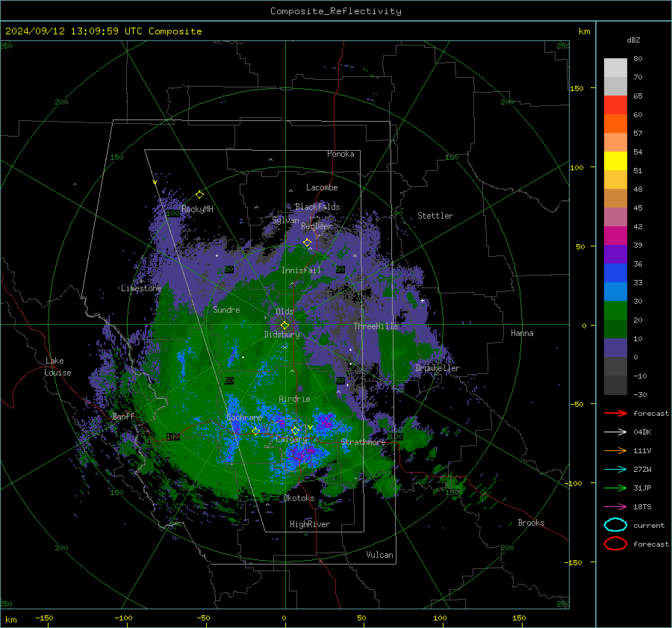The width and height of the screenshot is (672, 628).
Task: Select the yellow swatch between 54 and 51 dBZ
Action: click(615, 161)
